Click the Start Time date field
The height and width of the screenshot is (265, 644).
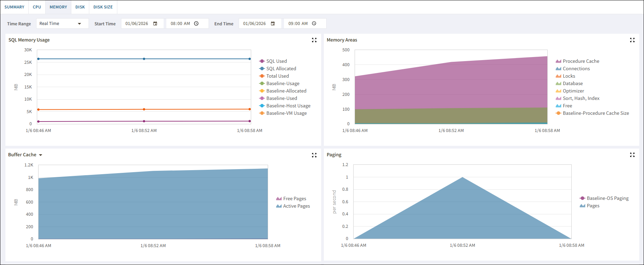(142, 24)
